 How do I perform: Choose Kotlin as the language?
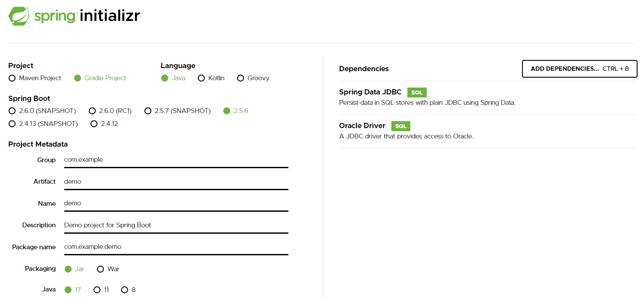[211, 78]
